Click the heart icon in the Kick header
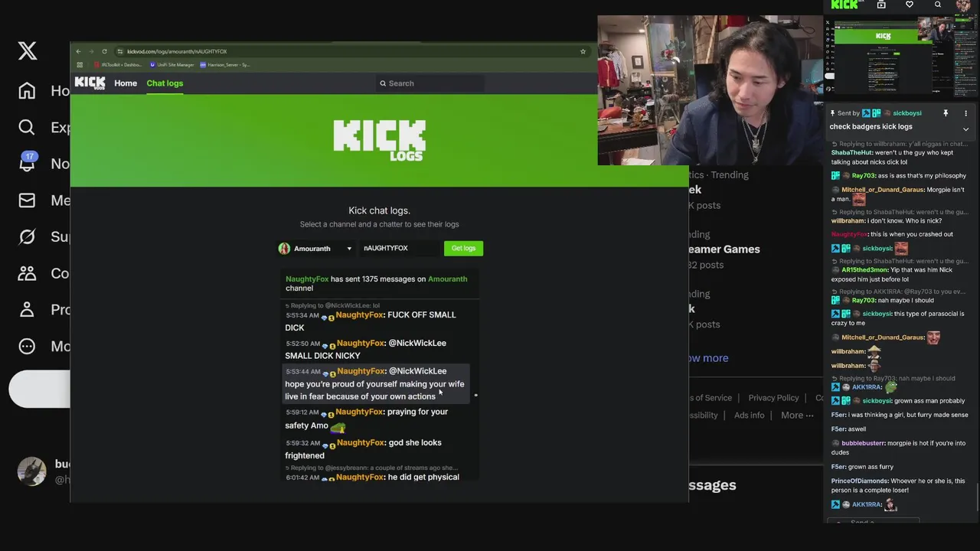This screenshot has height=551, width=980. (910, 5)
